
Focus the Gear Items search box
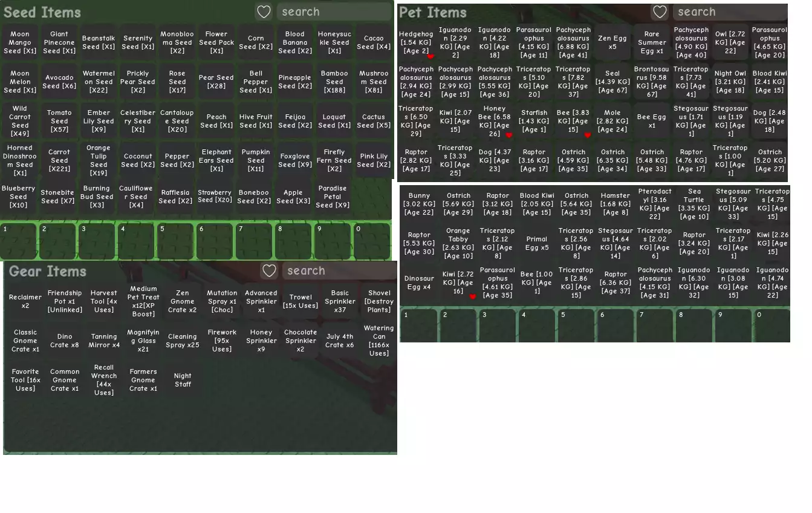[339, 271]
